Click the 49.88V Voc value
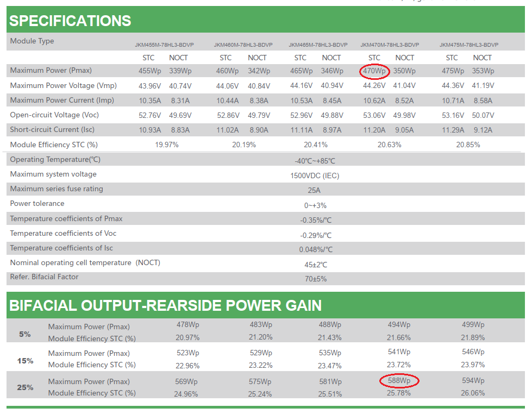 click(332, 115)
